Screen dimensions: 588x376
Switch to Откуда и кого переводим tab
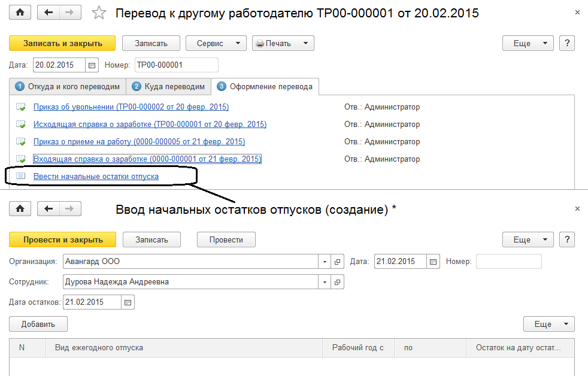click(x=68, y=86)
